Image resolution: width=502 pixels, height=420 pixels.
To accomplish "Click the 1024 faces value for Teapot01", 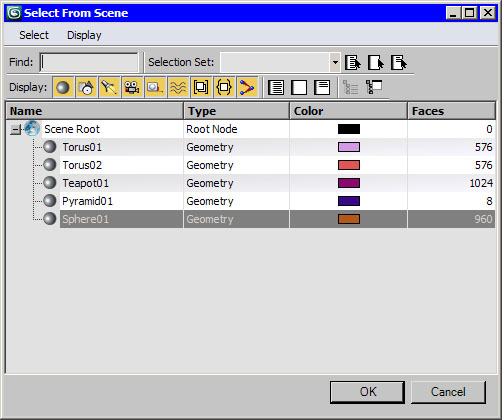I will click(x=481, y=183).
